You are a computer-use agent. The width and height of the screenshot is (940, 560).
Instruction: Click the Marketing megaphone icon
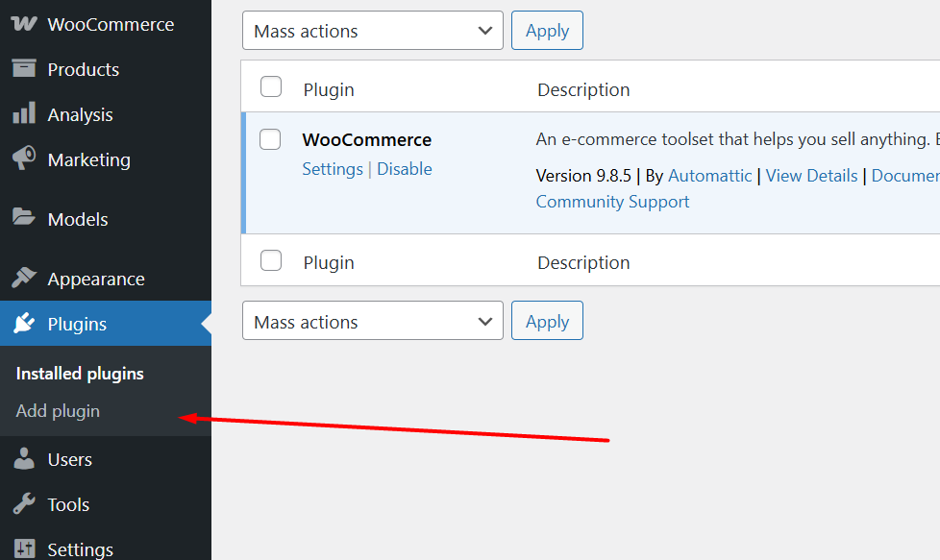click(x=24, y=158)
